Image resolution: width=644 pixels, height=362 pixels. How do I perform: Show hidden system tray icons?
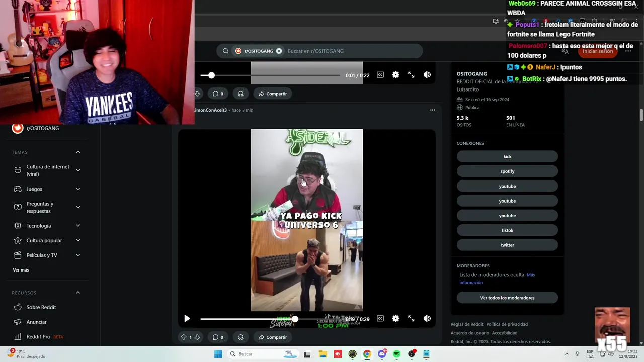[x=566, y=354]
